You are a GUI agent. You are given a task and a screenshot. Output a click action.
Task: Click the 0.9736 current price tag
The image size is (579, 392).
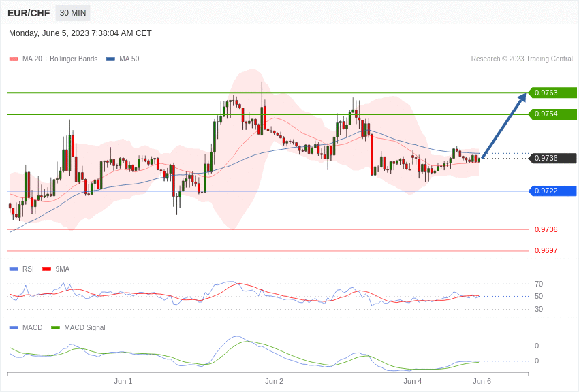[552, 158]
